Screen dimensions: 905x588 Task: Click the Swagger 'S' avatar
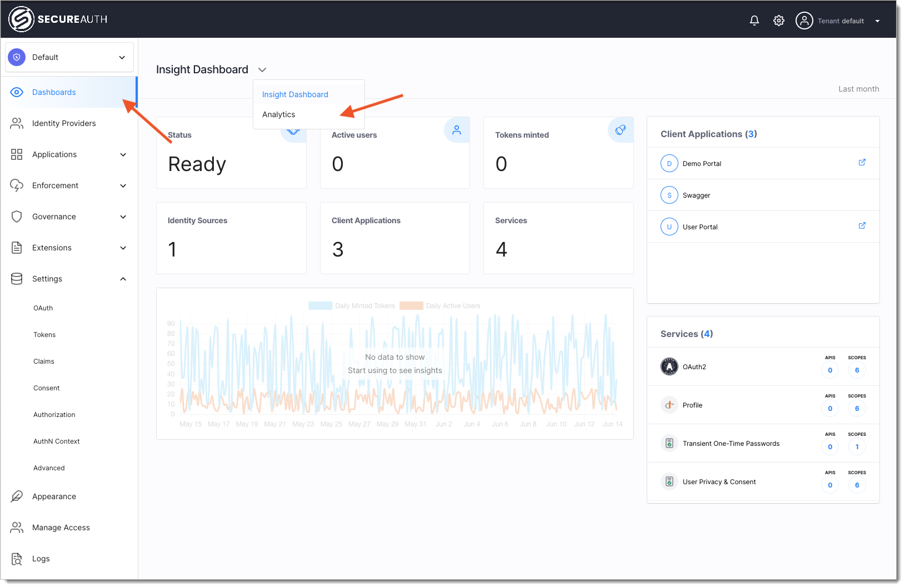[669, 195]
